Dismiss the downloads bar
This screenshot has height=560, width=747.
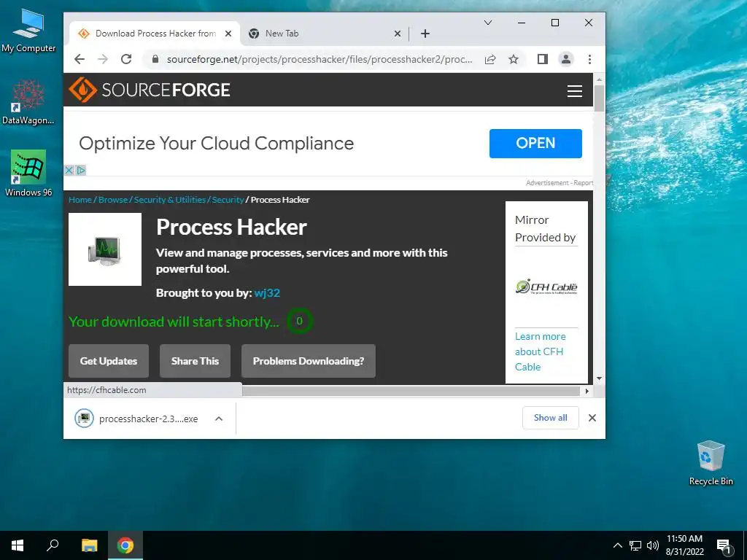tap(592, 418)
